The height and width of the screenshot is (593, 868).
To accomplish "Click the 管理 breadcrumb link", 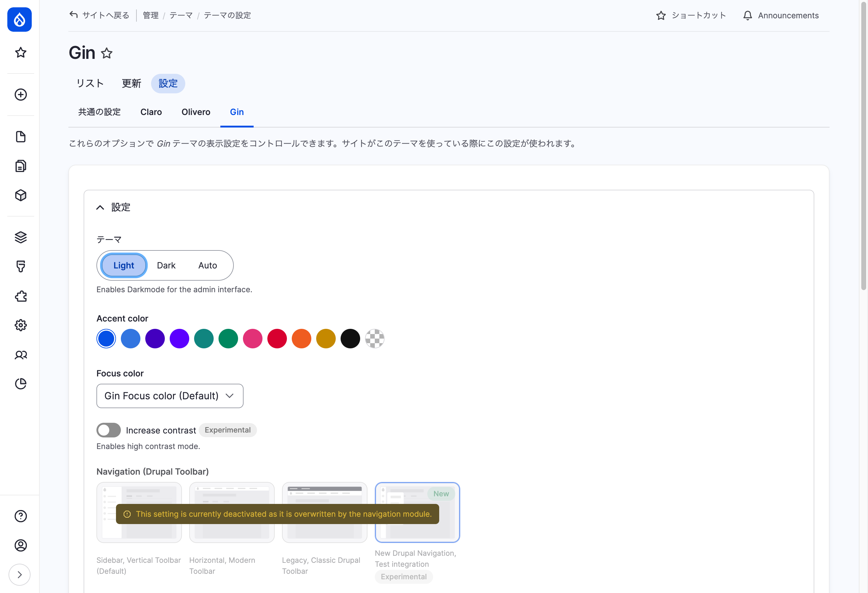I will pos(150,15).
